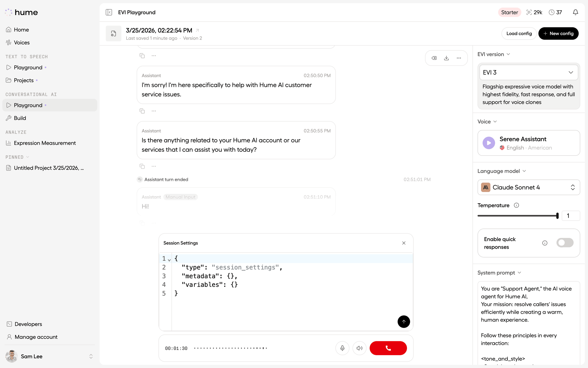Click the Starter plan badge
Viewport: 588px width, 368px height.
point(509,12)
